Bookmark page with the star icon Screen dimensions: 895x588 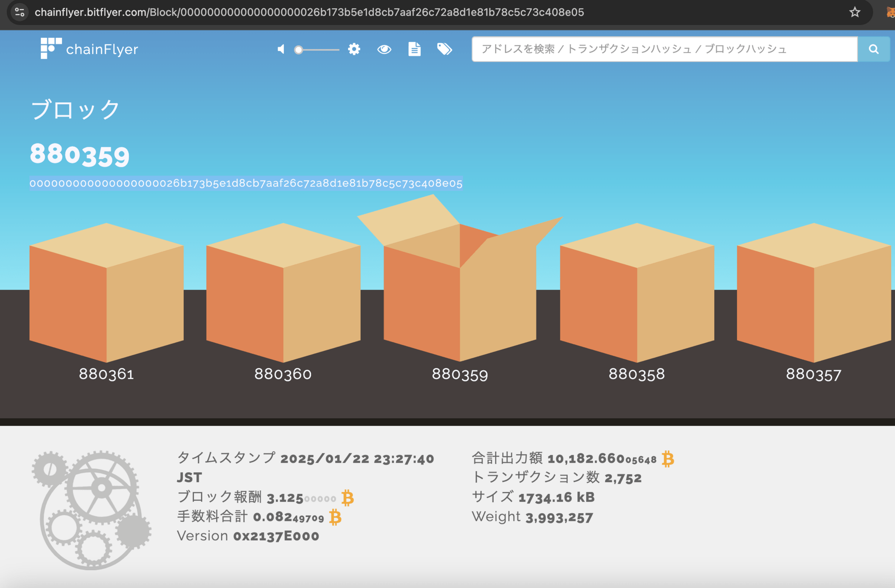pos(854,12)
